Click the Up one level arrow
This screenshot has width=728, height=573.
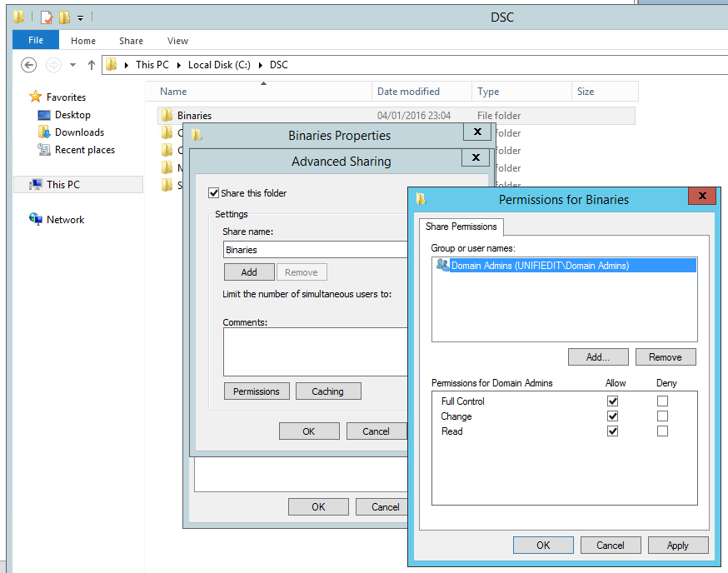92,65
